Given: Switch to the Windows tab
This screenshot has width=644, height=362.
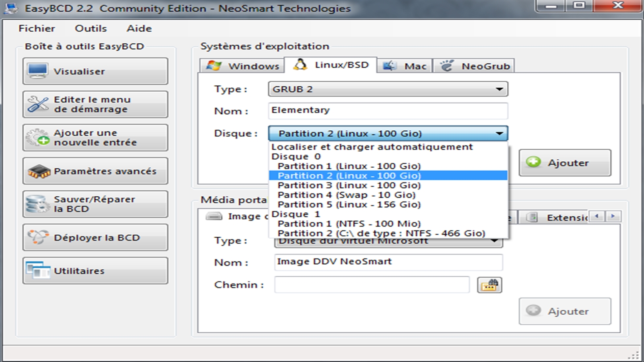Looking at the screenshot, I should click(x=242, y=66).
